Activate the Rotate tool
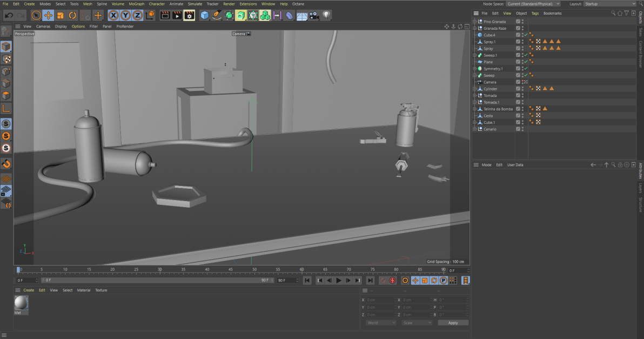 pyautogui.click(x=72, y=15)
